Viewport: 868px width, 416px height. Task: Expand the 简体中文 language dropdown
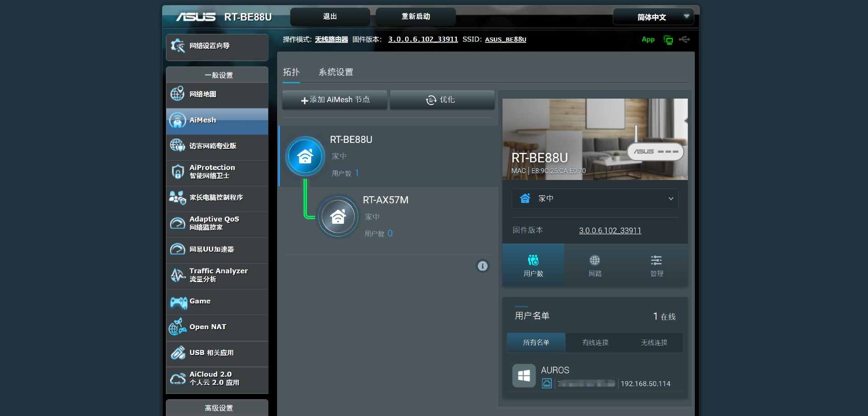653,17
